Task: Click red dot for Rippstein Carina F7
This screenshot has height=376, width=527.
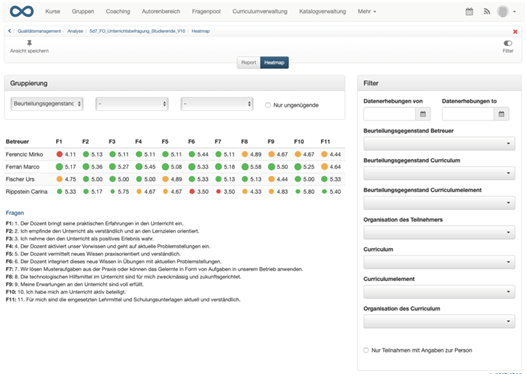Action: point(218,192)
